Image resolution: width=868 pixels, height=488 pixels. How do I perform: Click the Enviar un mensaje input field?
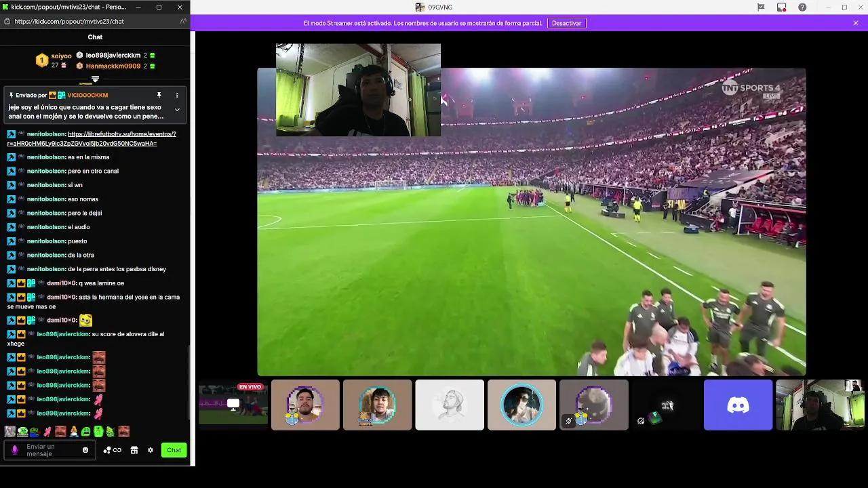pyautogui.click(x=51, y=450)
